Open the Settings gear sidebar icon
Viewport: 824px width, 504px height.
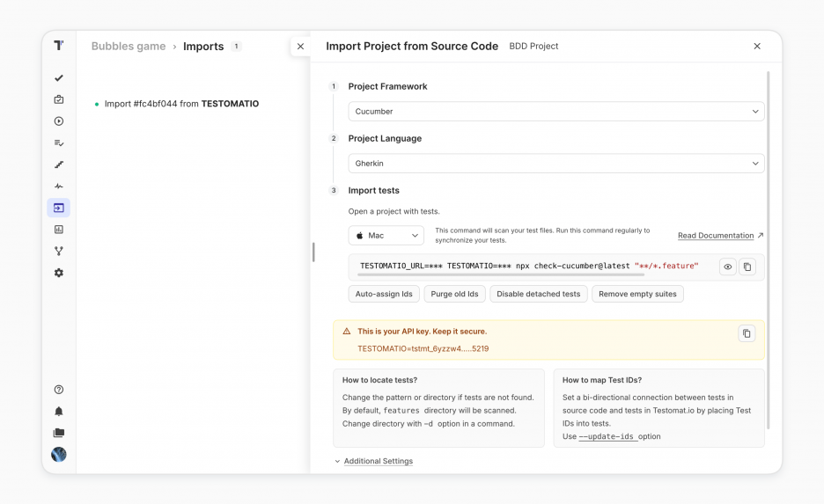coord(59,273)
